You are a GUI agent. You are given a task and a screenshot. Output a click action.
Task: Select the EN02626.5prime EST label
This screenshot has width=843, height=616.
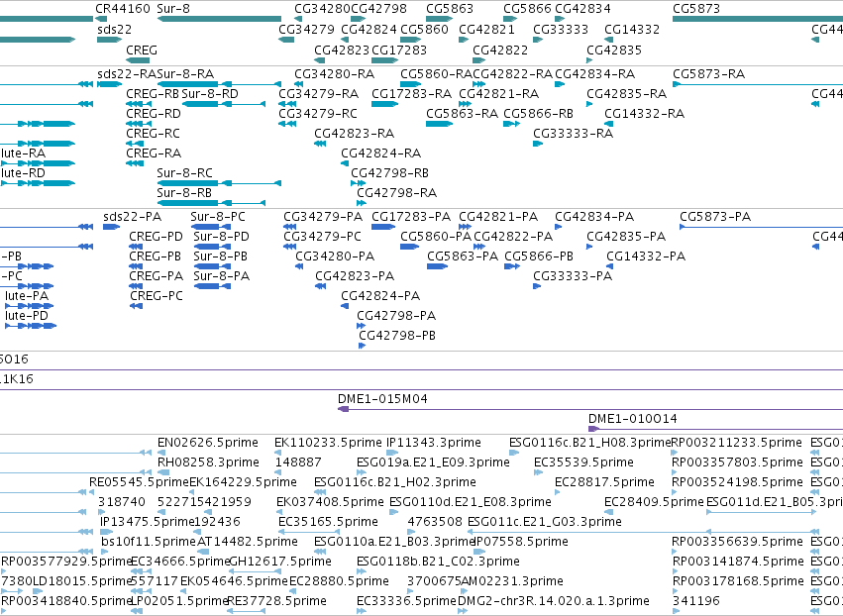tap(208, 443)
